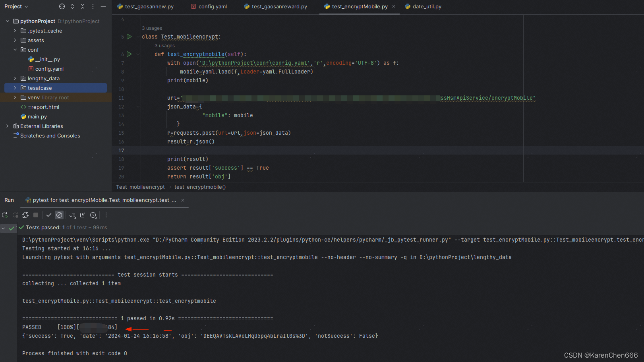
Task: Click line 19 assert statement
Action: point(218,168)
